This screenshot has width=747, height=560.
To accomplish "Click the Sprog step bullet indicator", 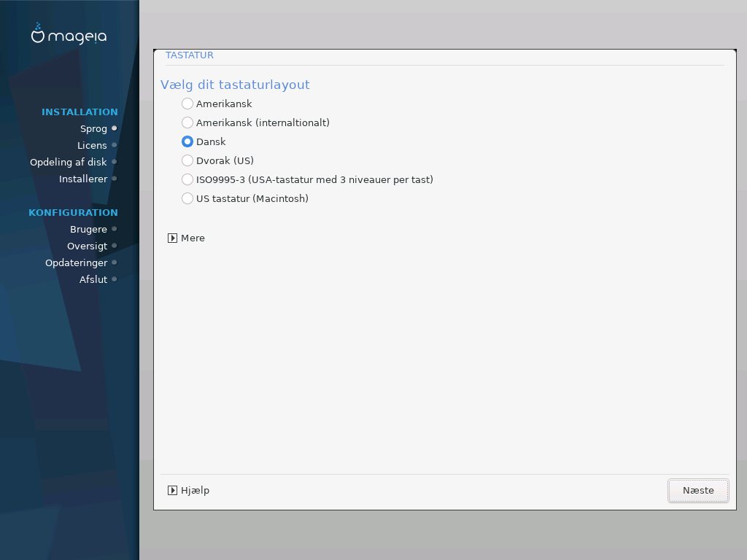I will point(115,128).
